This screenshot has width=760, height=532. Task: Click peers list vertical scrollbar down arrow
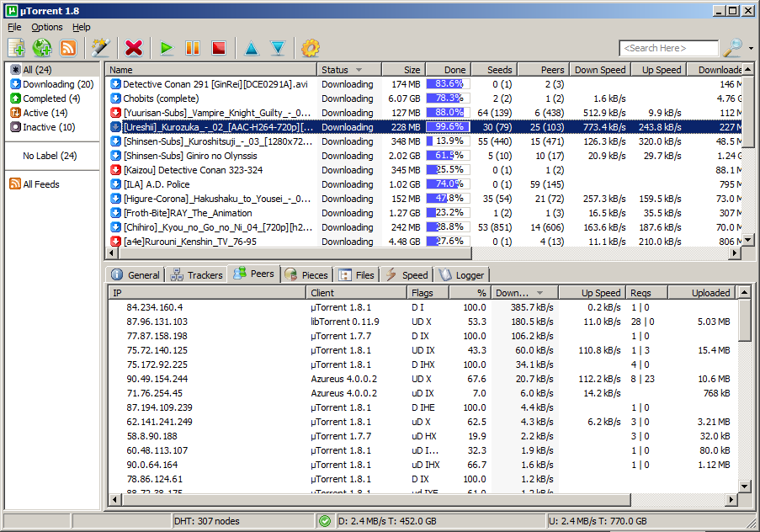(x=745, y=486)
